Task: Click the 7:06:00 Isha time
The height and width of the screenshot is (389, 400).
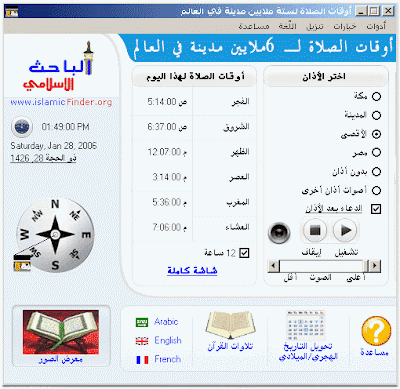Action: (x=169, y=227)
